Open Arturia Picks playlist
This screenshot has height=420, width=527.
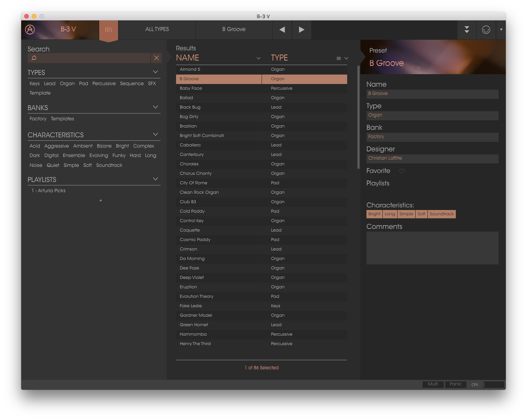48,191
